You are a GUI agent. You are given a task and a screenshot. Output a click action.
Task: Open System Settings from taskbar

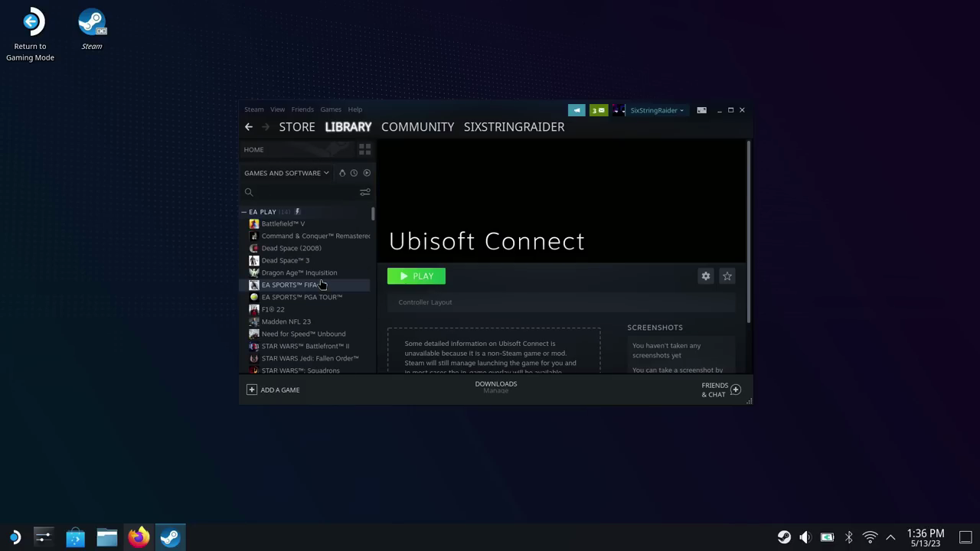point(44,537)
